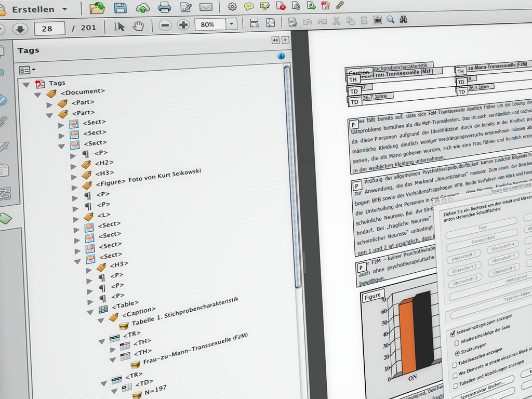
Task: Enable the Tabellenzellen anzeigen checkbox
Action: pyautogui.click(x=454, y=365)
